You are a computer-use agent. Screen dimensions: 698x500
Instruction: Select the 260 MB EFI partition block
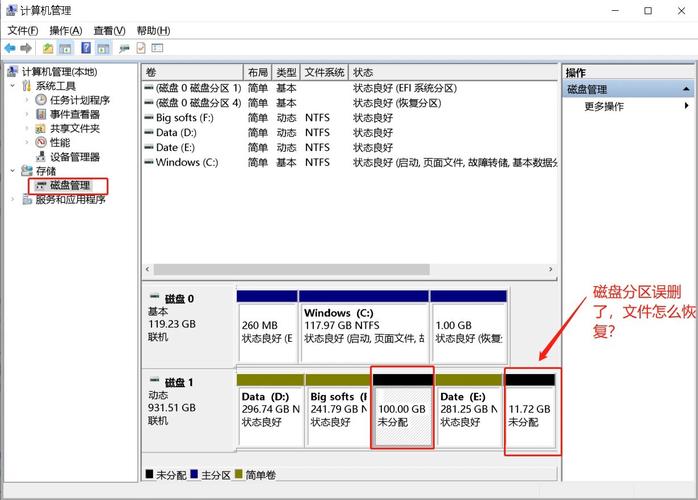pyautogui.click(x=267, y=326)
